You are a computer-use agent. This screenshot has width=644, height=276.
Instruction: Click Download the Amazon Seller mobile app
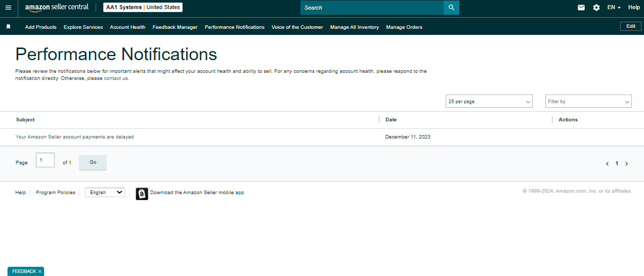coord(197,193)
